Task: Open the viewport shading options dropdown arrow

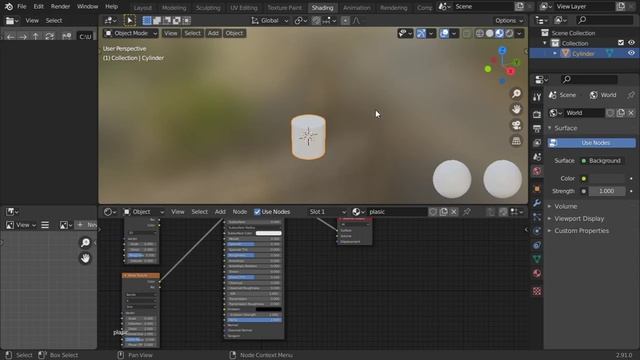Action: pos(519,33)
